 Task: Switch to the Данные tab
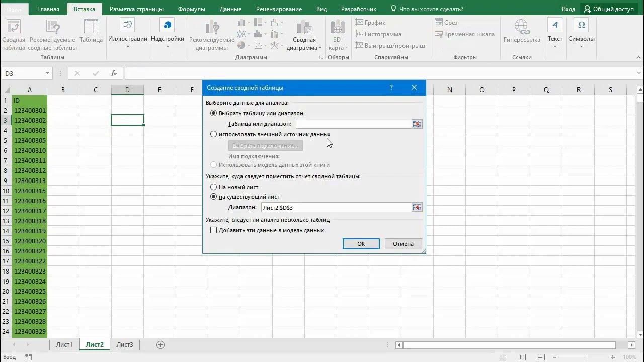click(x=229, y=9)
